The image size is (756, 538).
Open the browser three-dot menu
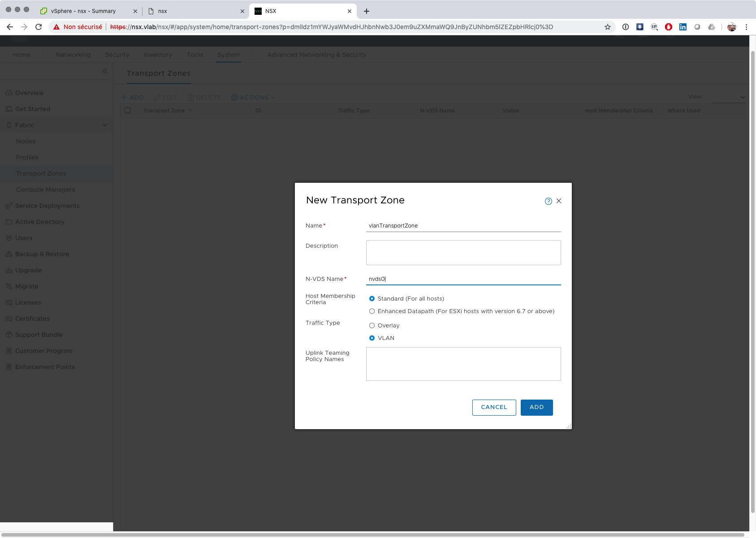coord(746,27)
